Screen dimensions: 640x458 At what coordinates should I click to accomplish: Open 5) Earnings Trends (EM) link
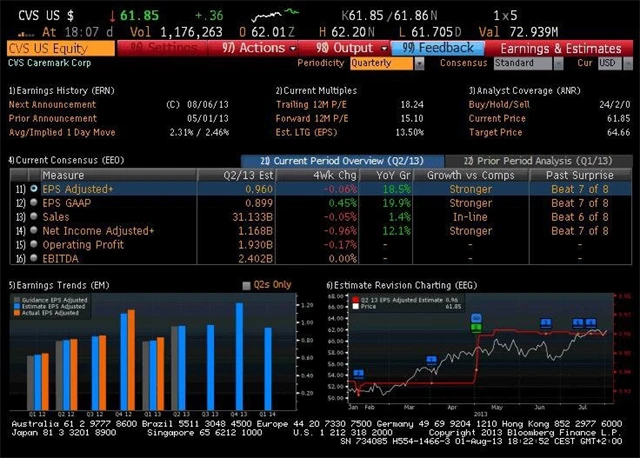click(59, 285)
